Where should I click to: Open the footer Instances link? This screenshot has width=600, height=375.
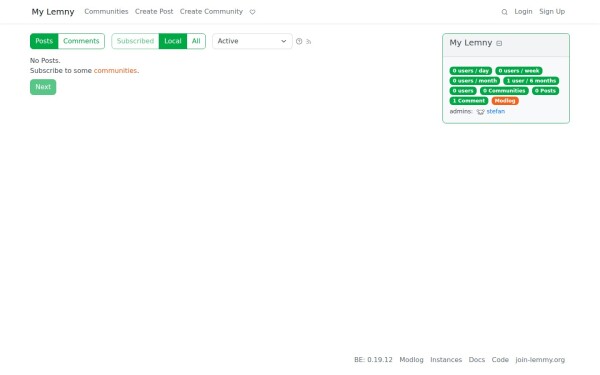click(x=446, y=360)
